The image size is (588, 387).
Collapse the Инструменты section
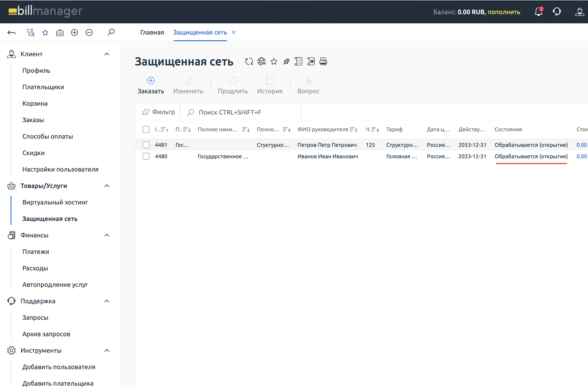tap(107, 350)
